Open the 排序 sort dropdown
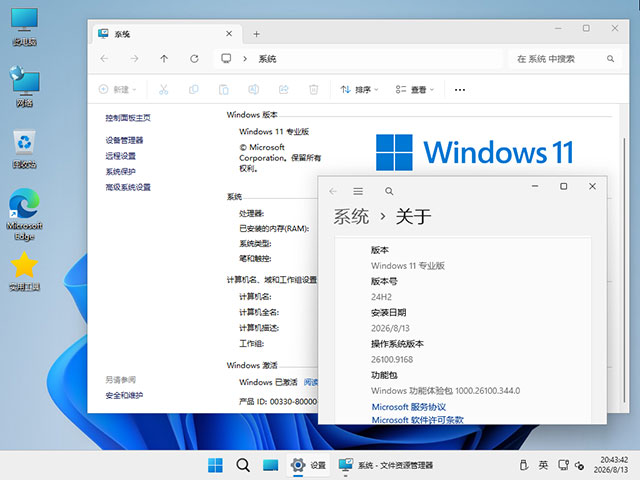This screenshot has height=480, width=640. [x=359, y=89]
